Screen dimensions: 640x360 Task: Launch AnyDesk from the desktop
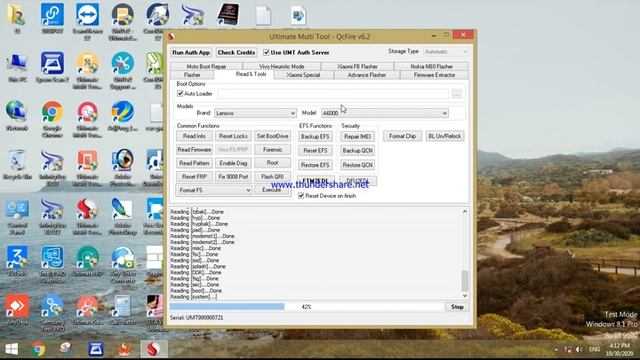tap(17, 309)
